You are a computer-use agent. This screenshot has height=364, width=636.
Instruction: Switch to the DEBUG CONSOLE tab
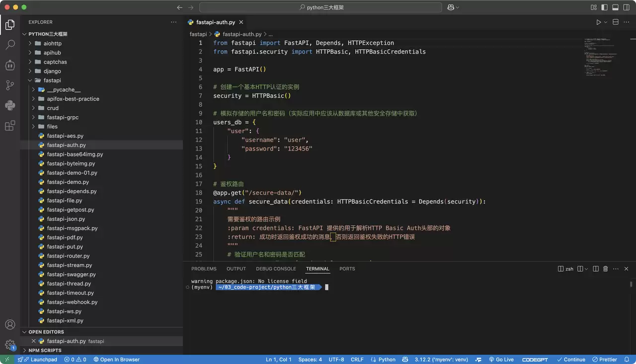(x=276, y=269)
